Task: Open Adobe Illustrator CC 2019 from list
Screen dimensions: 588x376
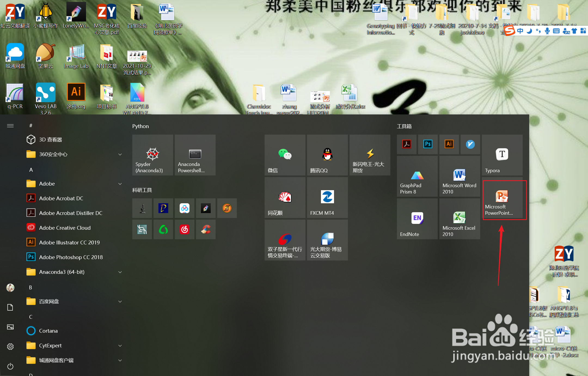Action: pos(69,242)
